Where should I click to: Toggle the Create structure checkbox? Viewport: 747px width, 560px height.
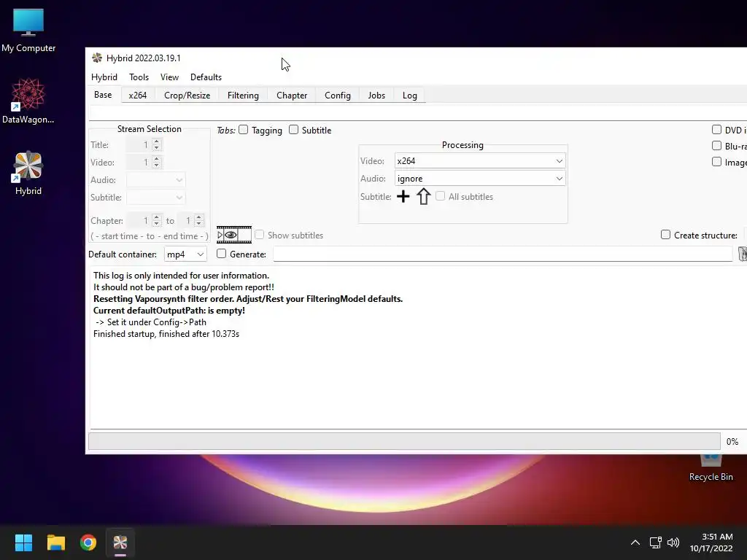665,235
